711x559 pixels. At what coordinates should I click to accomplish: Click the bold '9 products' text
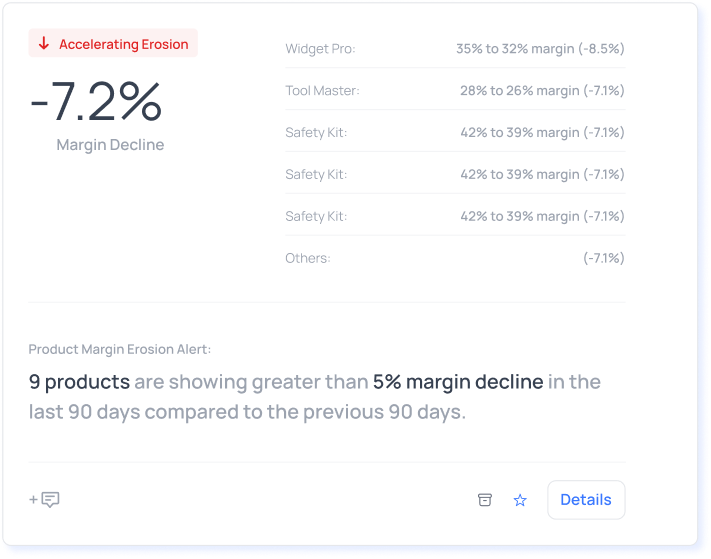click(79, 382)
